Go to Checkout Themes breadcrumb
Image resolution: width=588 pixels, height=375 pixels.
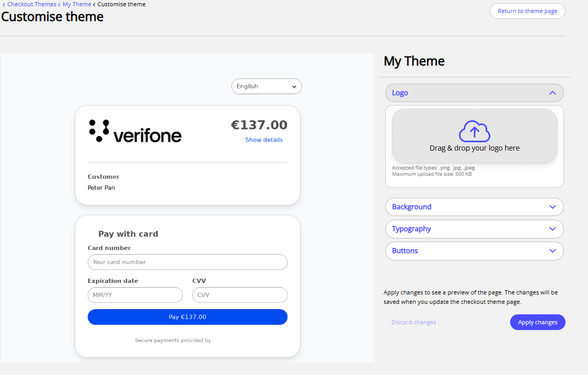[31, 4]
